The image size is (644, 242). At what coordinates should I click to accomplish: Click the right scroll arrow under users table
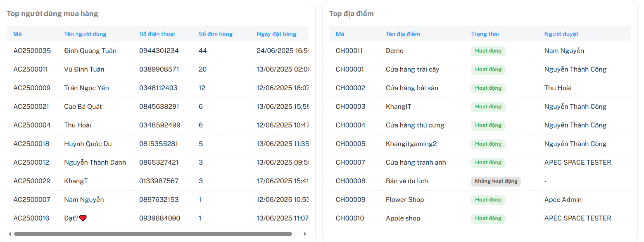(305, 234)
